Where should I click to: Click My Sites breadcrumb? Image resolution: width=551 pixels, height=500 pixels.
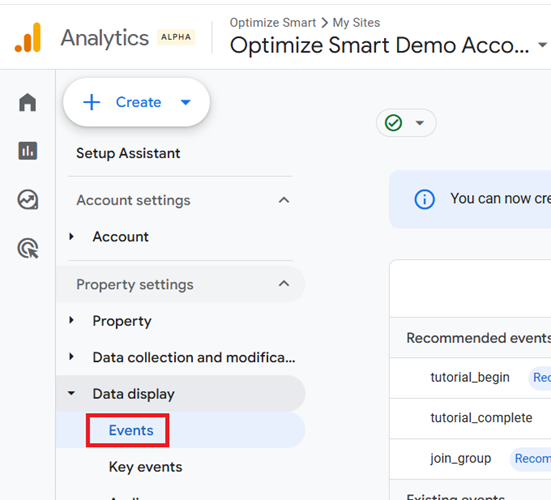coord(356,22)
